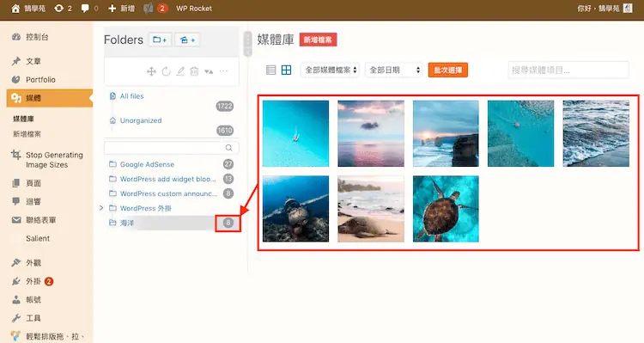The image size is (644, 343).
Task: Open the site home icon in admin bar
Action: [x=15, y=9]
